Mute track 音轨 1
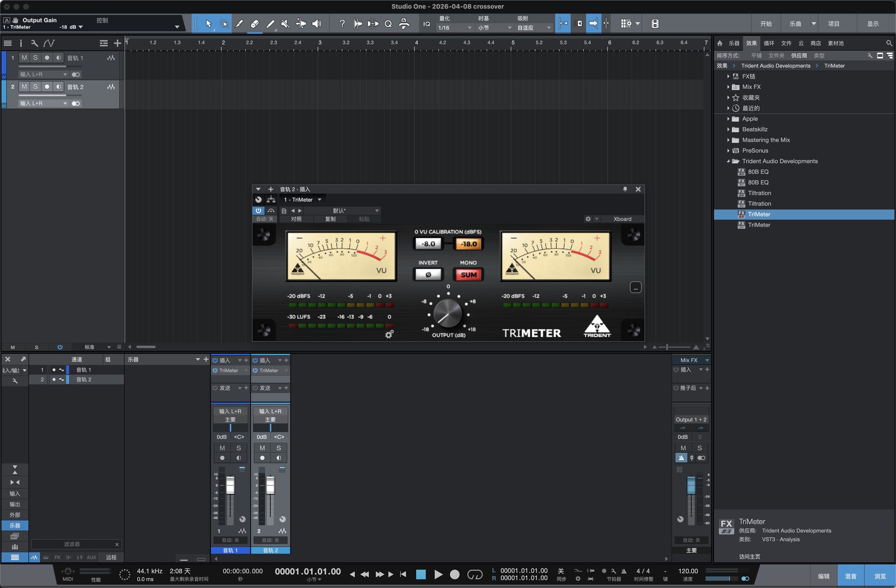 (24, 57)
